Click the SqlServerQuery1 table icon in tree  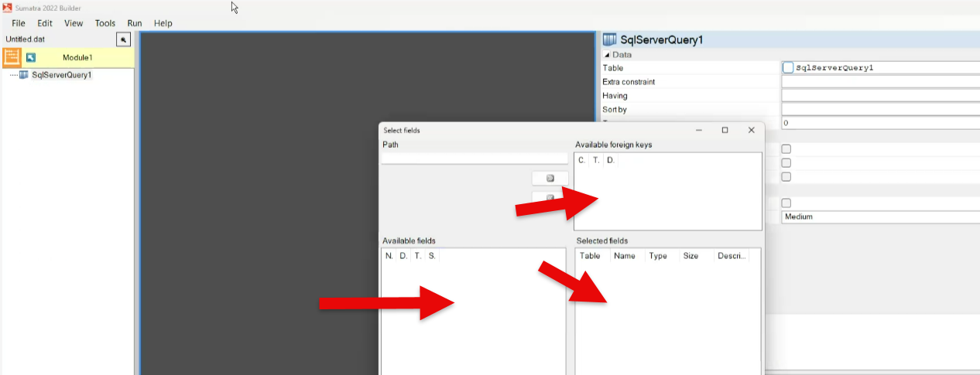[x=24, y=75]
